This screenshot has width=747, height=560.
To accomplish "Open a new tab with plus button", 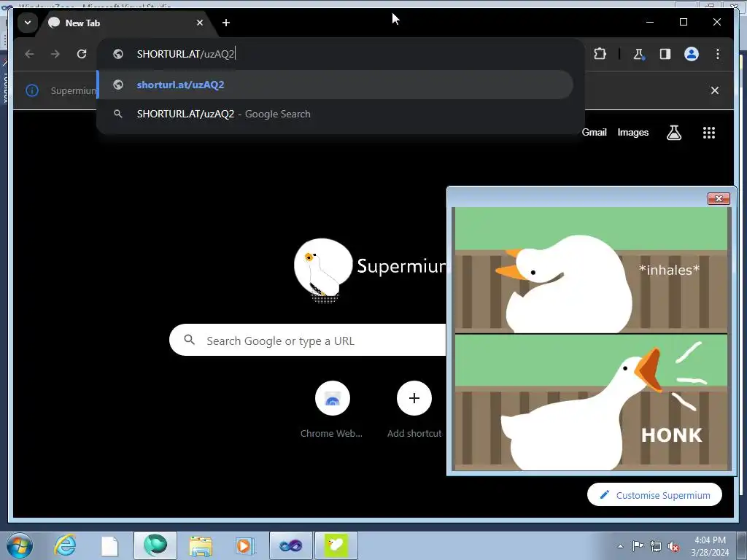I will click(x=226, y=23).
